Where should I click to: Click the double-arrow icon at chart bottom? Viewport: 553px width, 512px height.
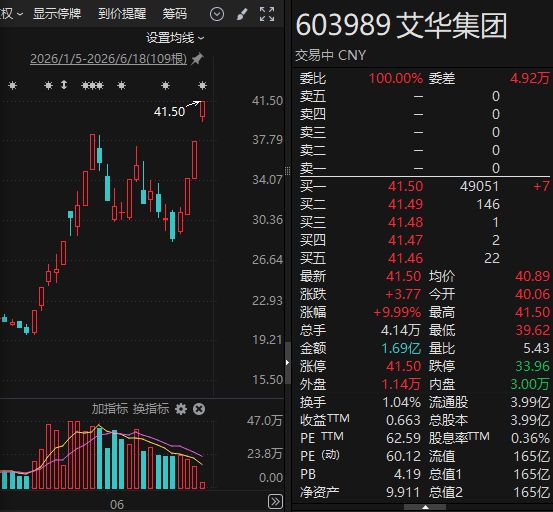tap(275, 501)
